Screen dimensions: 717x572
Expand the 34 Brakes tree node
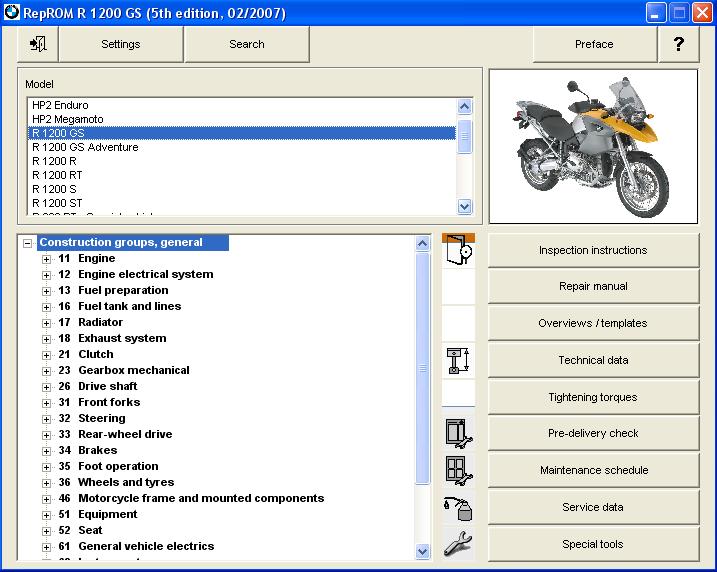pos(46,451)
